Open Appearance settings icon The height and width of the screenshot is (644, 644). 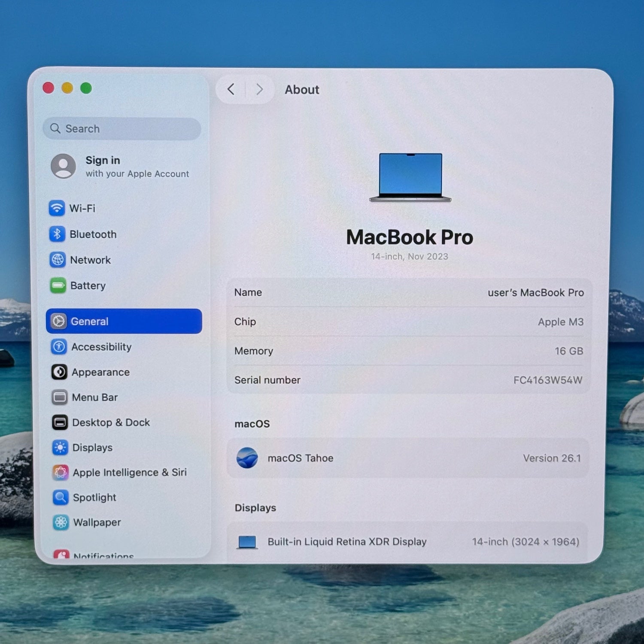(x=59, y=372)
